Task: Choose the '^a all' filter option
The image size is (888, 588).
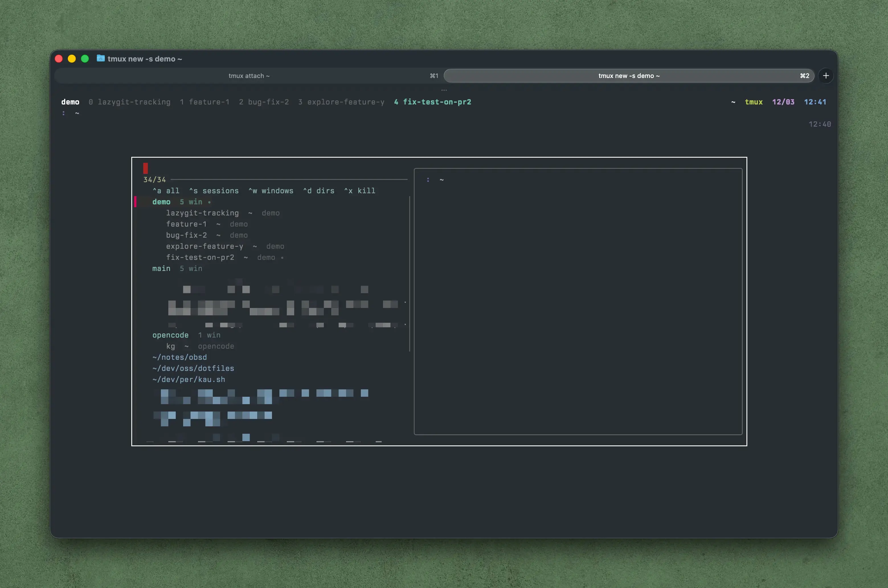Action: (166, 191)
